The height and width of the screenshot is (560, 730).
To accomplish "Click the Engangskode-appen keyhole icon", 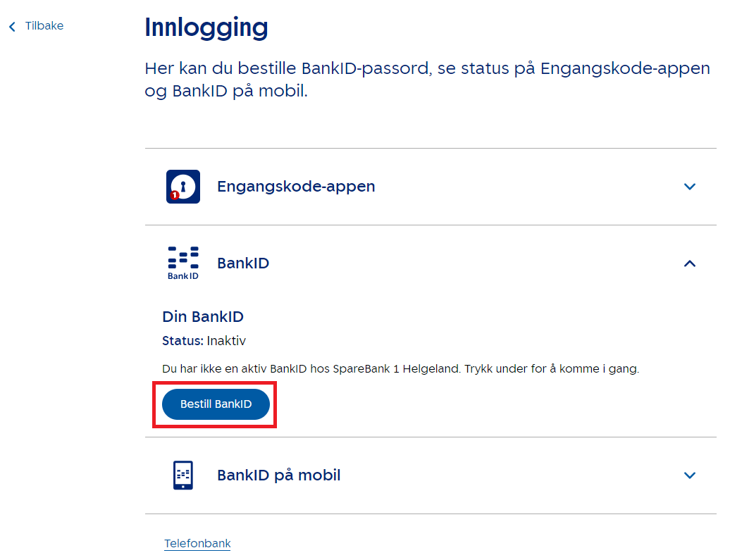I will pos(183,186).
